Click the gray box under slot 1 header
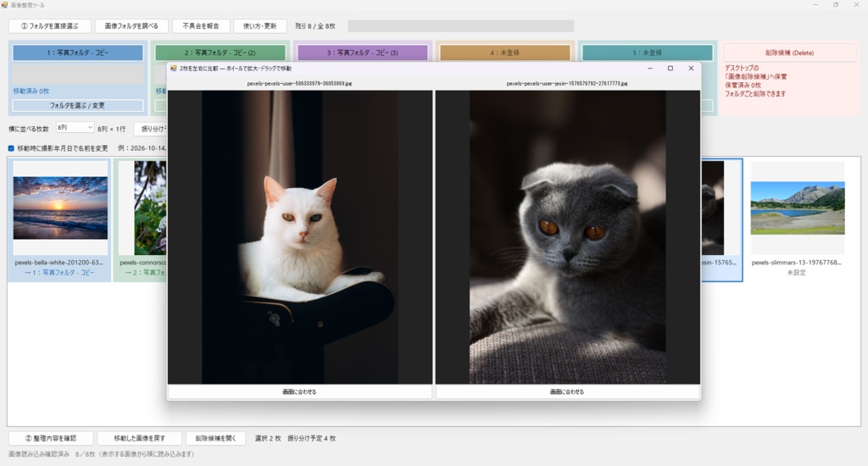Viewport: 868px width, 466px height. pyautogui.click(x=77, y=75)
